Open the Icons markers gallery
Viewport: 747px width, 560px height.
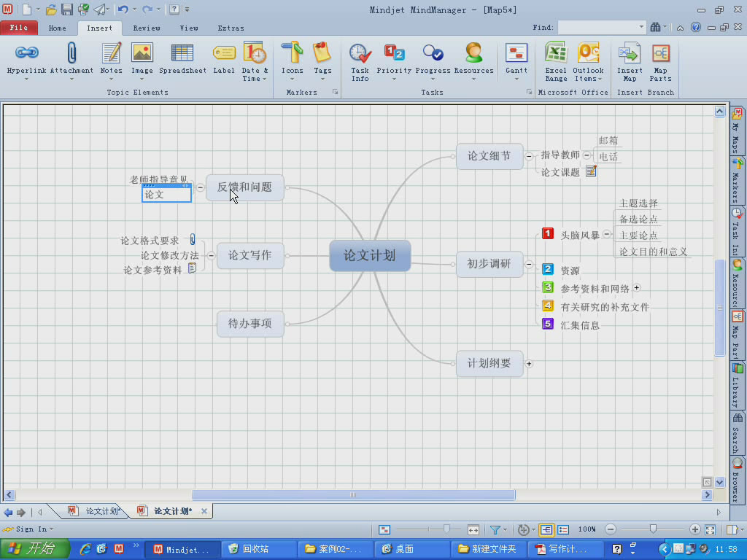292,61
